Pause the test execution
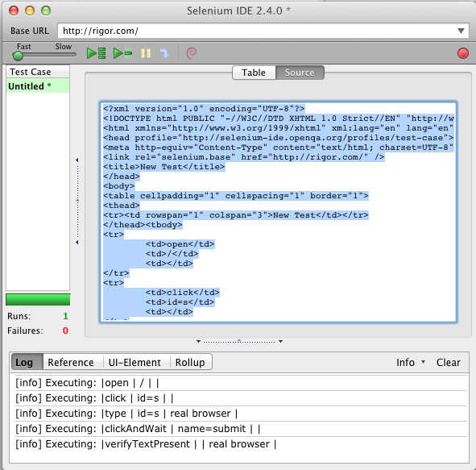The image size is (476, 470). click(146, 53)
